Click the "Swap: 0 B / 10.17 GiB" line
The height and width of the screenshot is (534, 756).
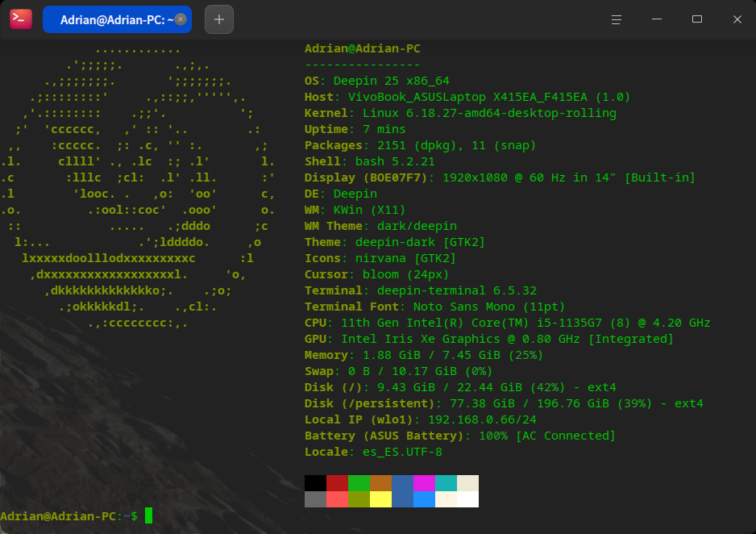click(398, 371)
